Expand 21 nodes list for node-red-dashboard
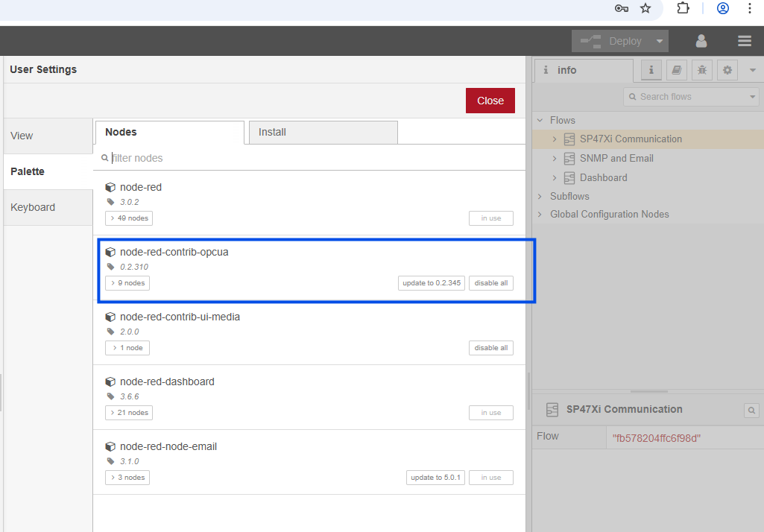Screen dimensions: 764x532 coord(129,413)
